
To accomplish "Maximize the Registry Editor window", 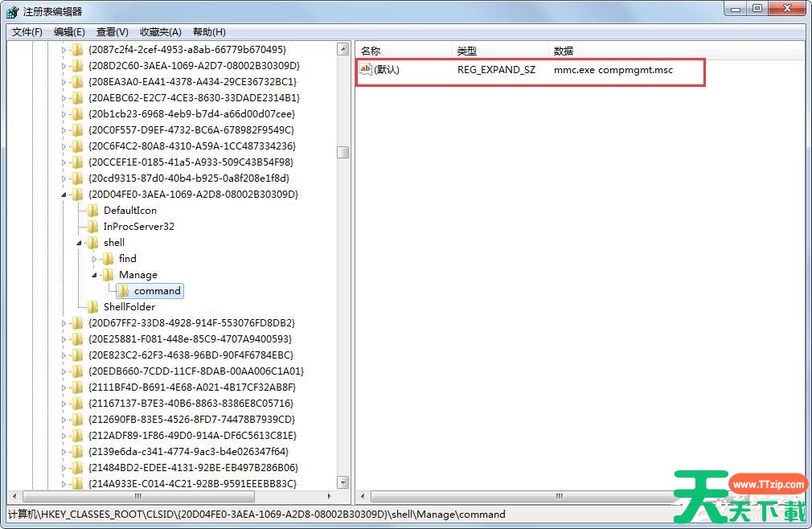I will (757, 9).
